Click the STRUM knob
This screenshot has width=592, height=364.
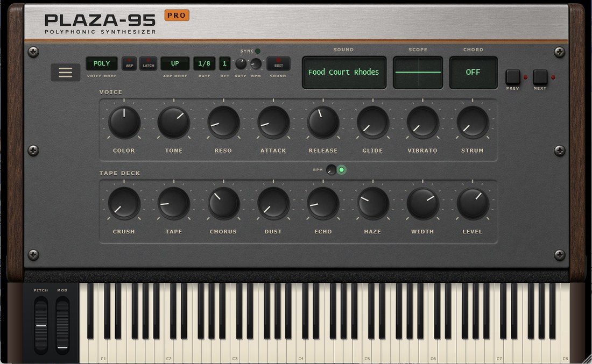(473, 122)
